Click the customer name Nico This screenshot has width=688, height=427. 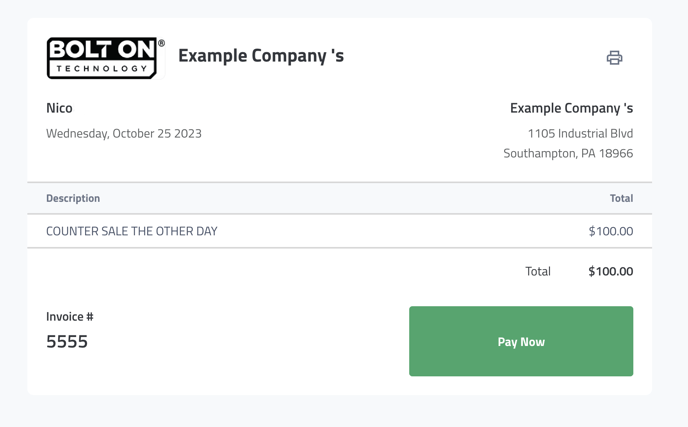pyautogui.click(x=59, y=108)
